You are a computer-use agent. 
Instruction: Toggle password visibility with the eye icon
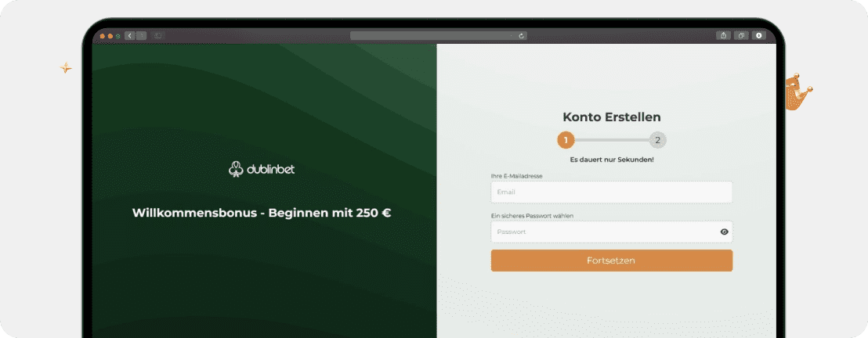[724, 232]
